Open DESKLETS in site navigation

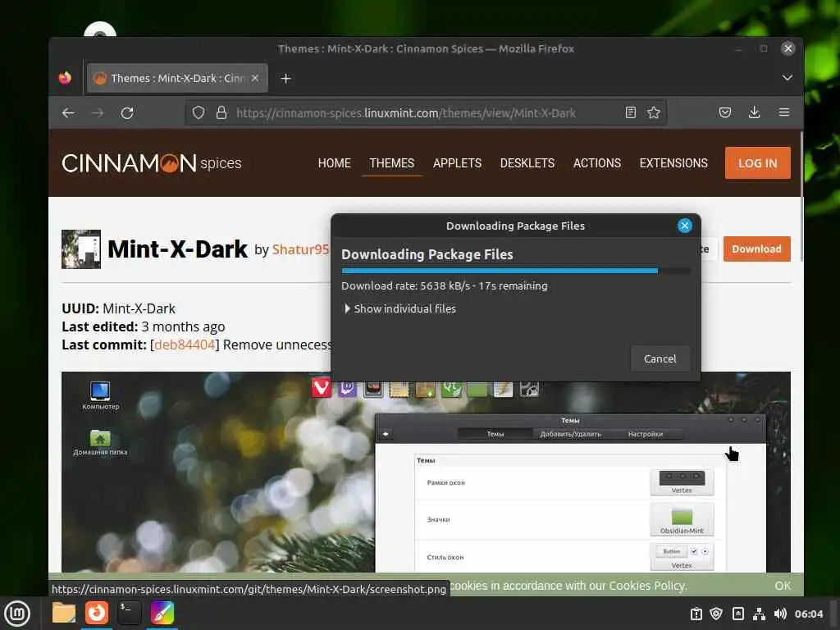coord(527,163)
